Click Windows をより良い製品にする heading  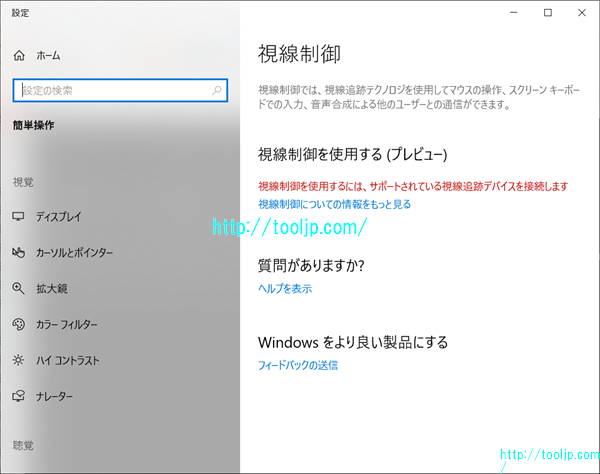point(353,342)
